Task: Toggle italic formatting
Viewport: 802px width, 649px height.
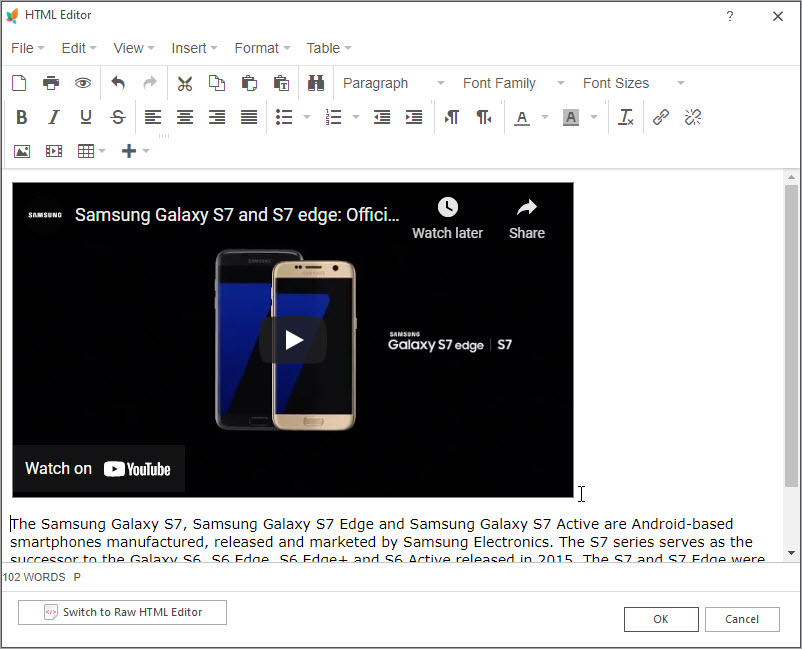Action: (54, 117)
